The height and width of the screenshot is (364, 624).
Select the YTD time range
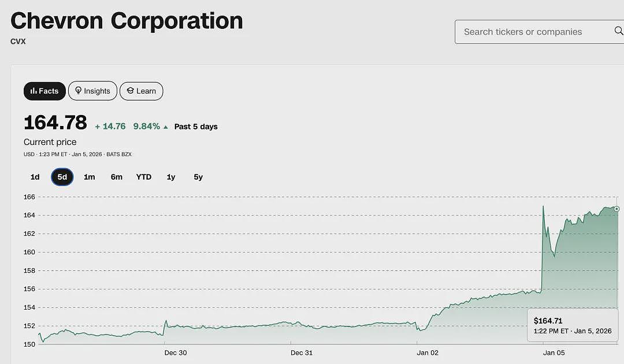(144, 177)
